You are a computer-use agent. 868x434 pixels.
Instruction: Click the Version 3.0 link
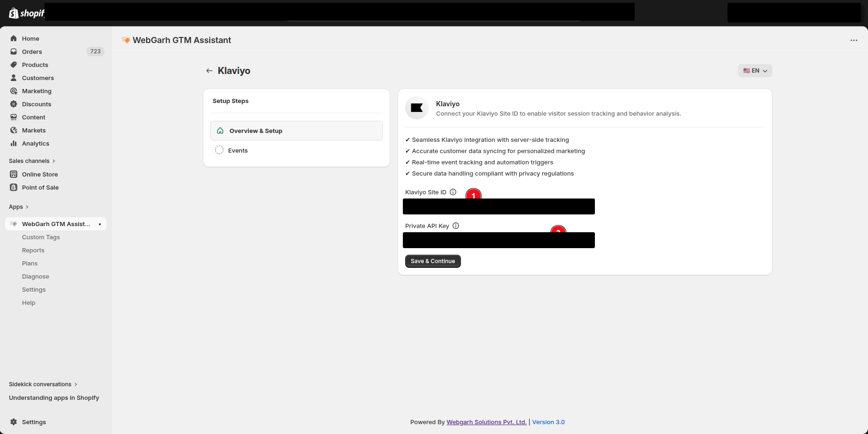point(549,422)
